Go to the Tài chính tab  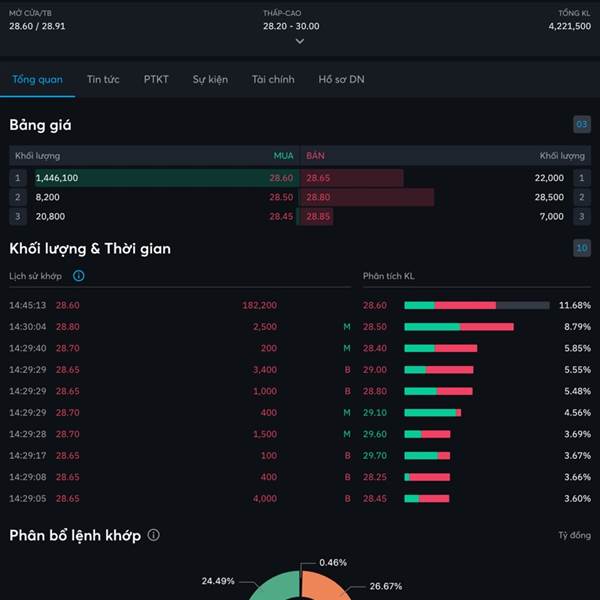point(273,80)
